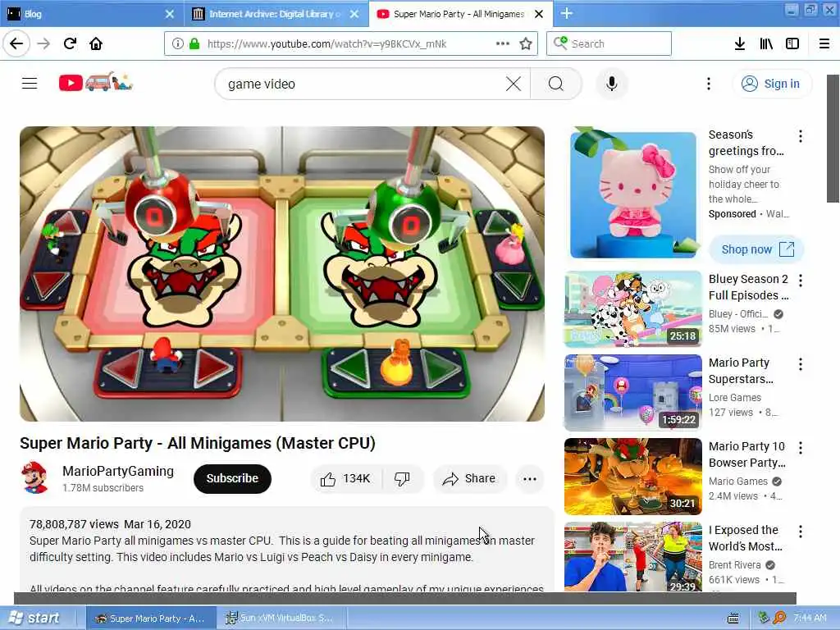Click the Sign in button
Viewport: 840px width, 630px height.
coord(771,84)
